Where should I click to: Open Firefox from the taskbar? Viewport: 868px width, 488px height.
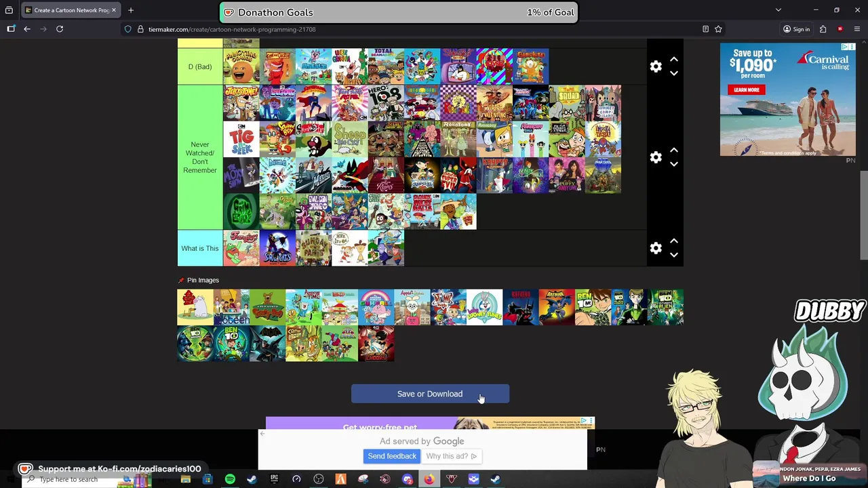click(429, 479)
